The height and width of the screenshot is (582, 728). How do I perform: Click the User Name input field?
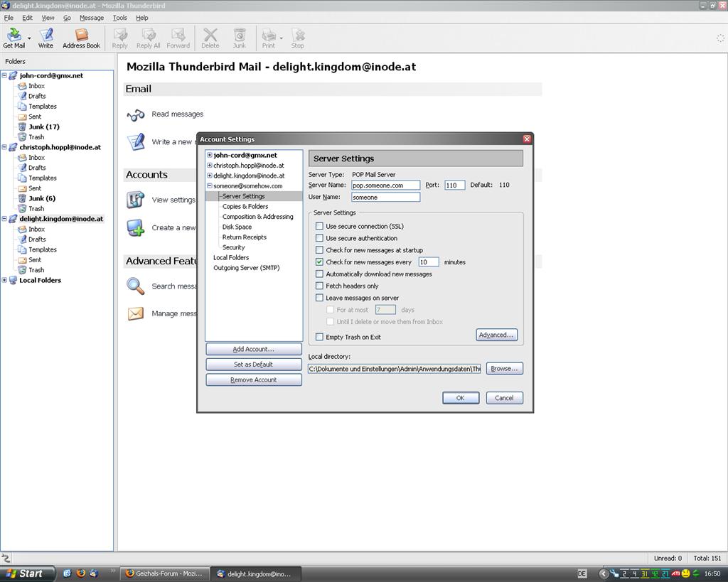385,197
